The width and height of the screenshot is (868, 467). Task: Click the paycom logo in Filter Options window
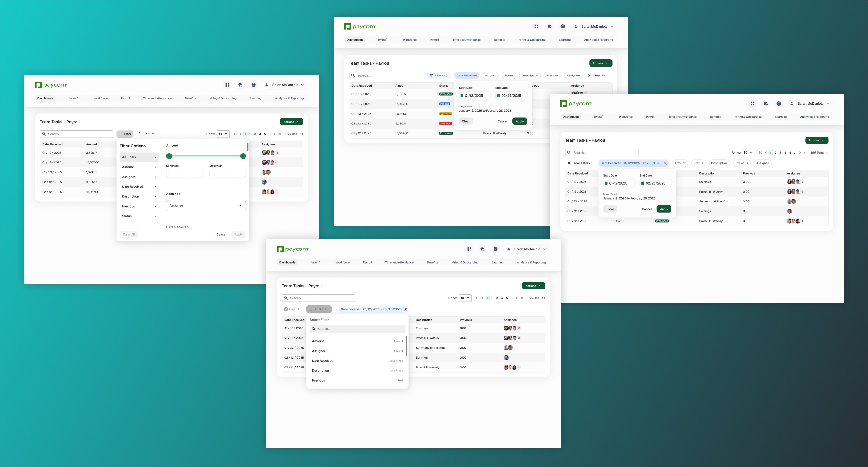point(51,85)
